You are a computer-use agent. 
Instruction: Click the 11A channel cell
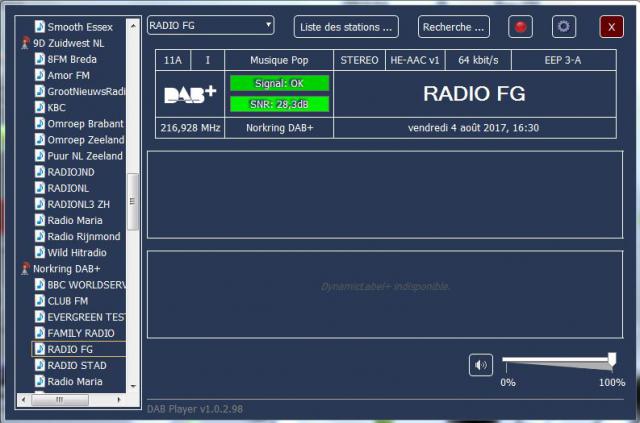click(173, 60)
